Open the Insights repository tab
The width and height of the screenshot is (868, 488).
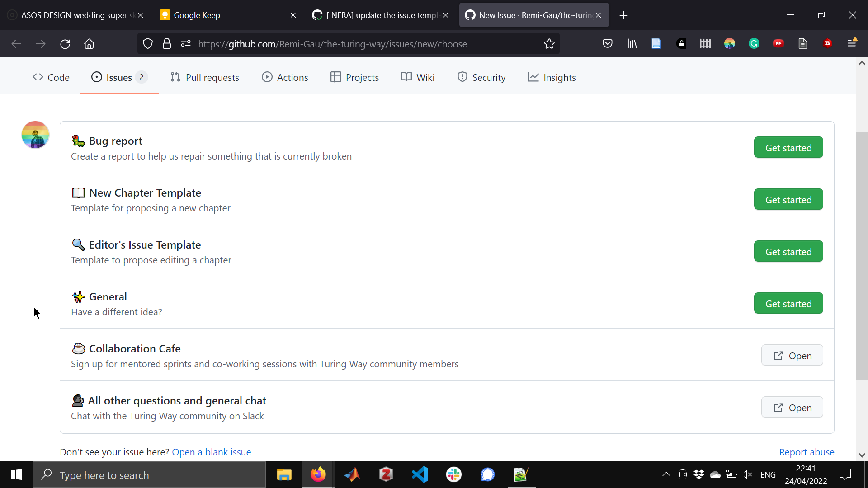[x=552, y=77]
